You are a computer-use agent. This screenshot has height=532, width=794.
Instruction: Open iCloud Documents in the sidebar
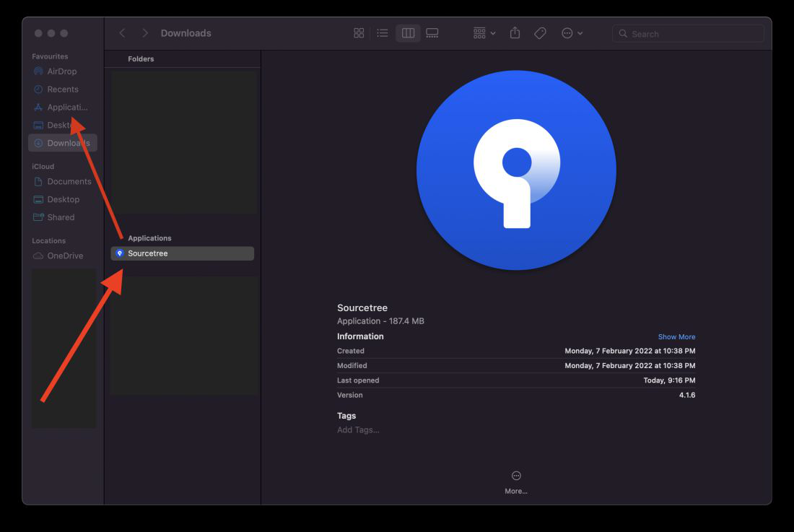(x=62, y=181)
